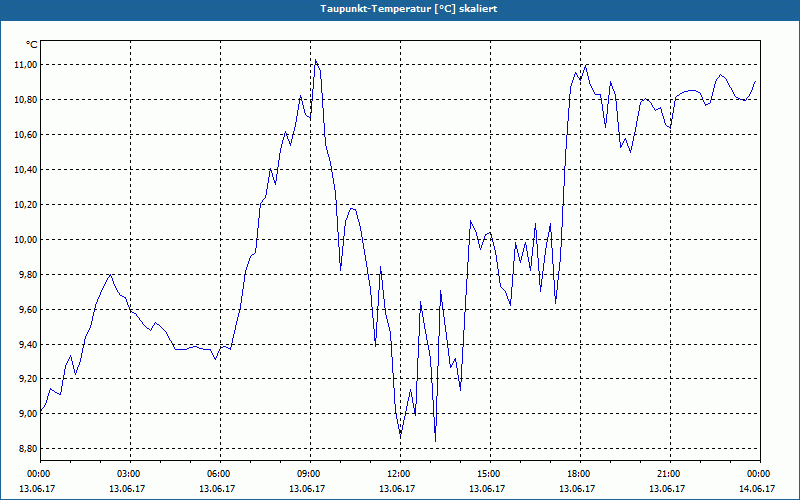Viewport: 800px width, 500px height.
Task: Click the 15:00 time label
Action: tap(490, 474)
